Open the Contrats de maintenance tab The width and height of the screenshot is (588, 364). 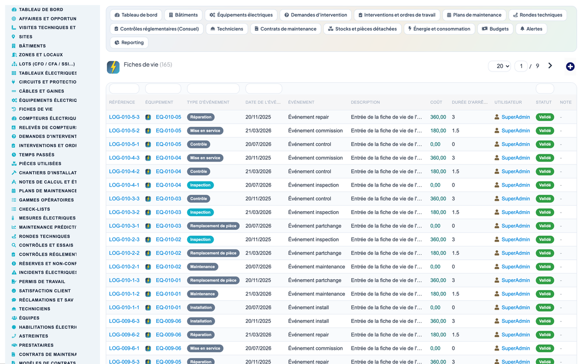point(286,29)
